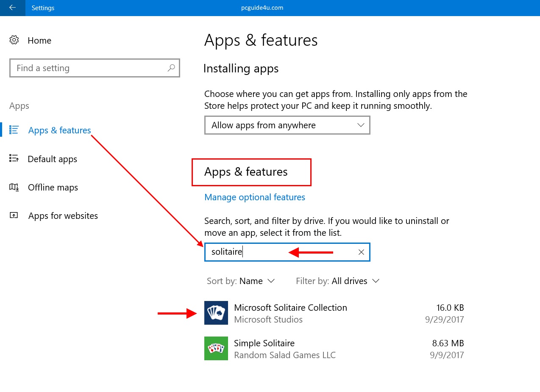Open the Manage optional features link

pos(254,197)
